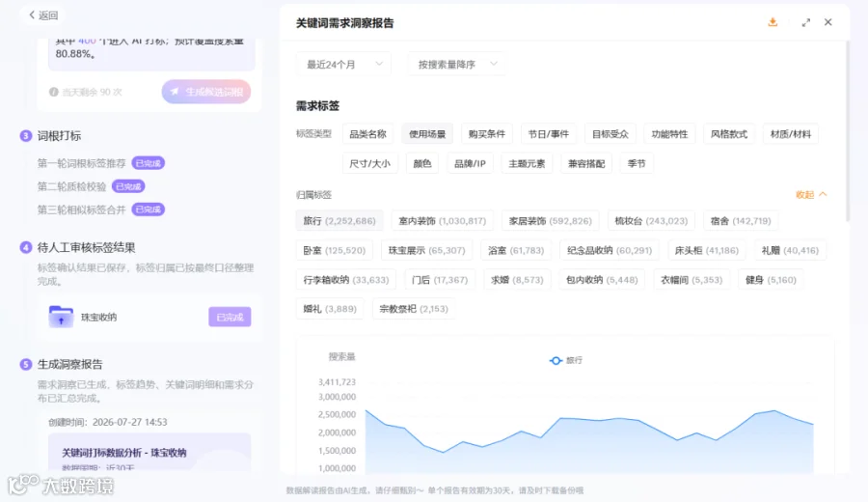Choose the 旅行 (2,252,686) tag
Image resolution: width=868 pixels, height=502 pixels.
tap(339, 220)
